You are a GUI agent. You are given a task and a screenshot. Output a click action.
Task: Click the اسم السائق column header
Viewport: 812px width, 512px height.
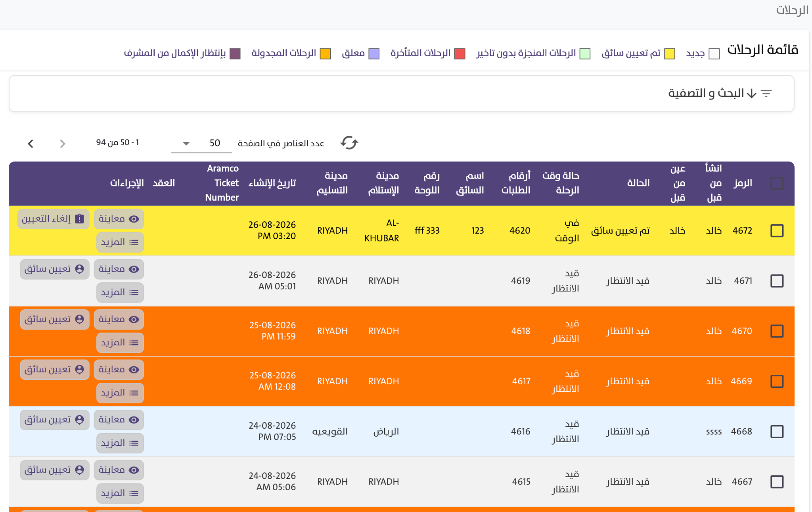470,183
